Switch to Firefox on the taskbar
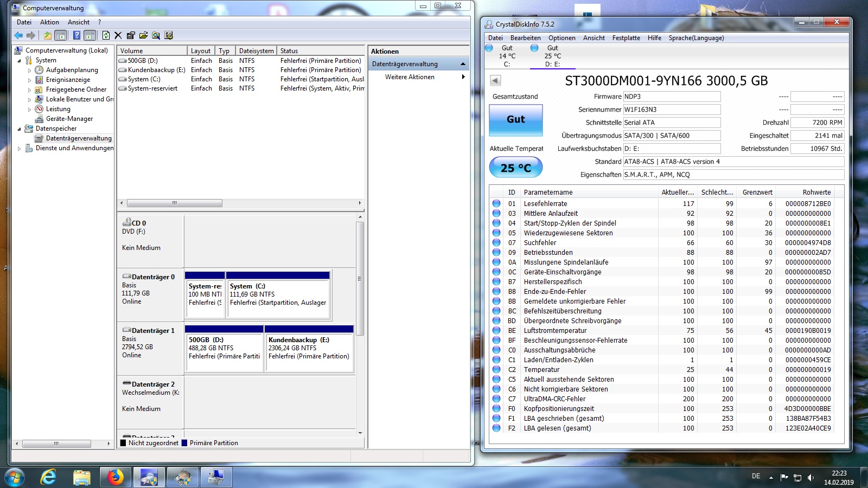Viewport: 868px width, 488px height. pyautogui.click(x=115, y=477)
